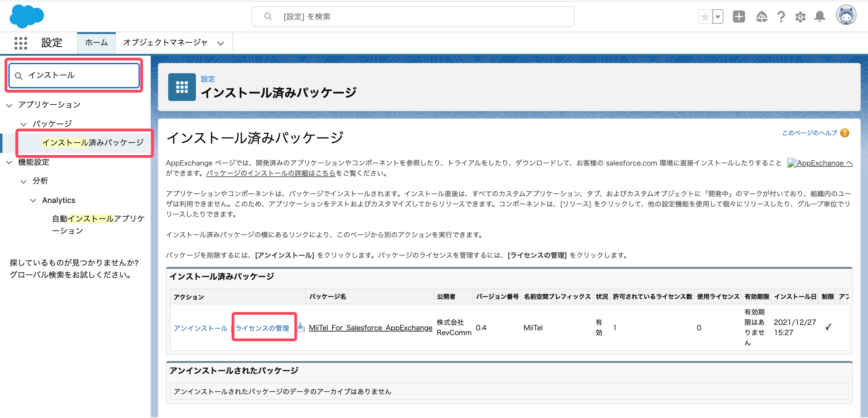Screen dimensions: 868x418
Task: Switch to the ホーム tab
Action: (96, 42)
